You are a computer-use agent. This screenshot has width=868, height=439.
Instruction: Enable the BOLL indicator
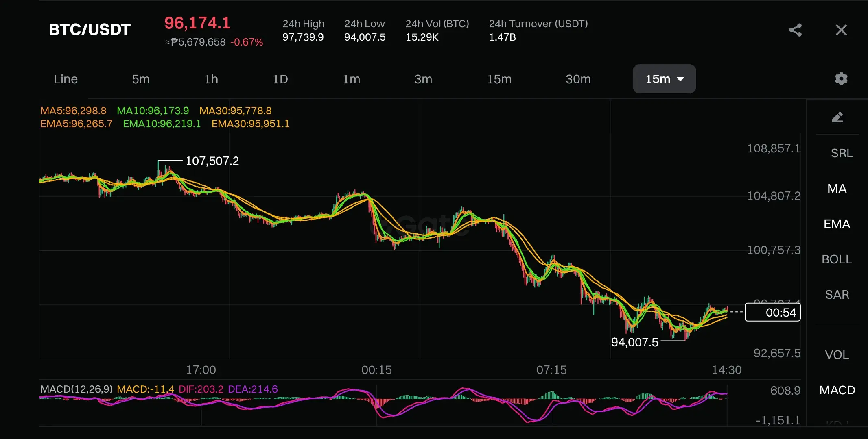[x=837, y=259]
